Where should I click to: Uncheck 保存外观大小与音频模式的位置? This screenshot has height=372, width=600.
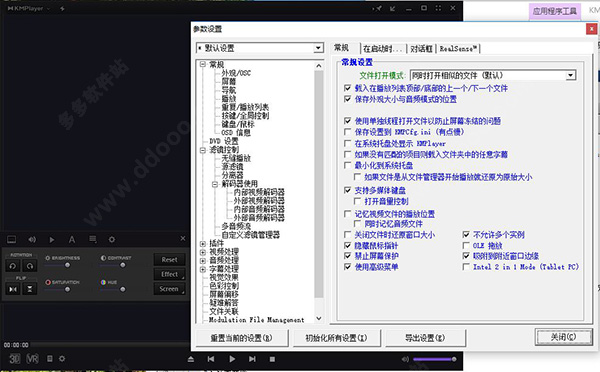[347, 99]
